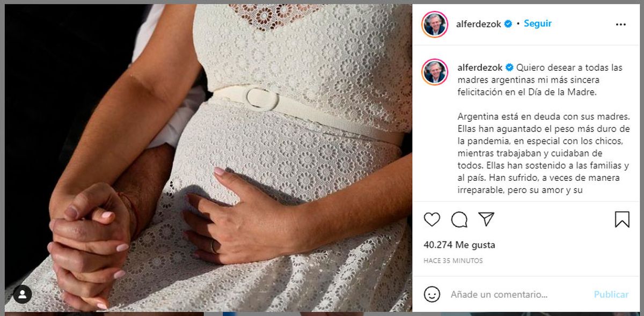Image resolution: width=644 pixels, height=316 pixels.
Task: Click verified badge in the post header
Action: (508, 24)
